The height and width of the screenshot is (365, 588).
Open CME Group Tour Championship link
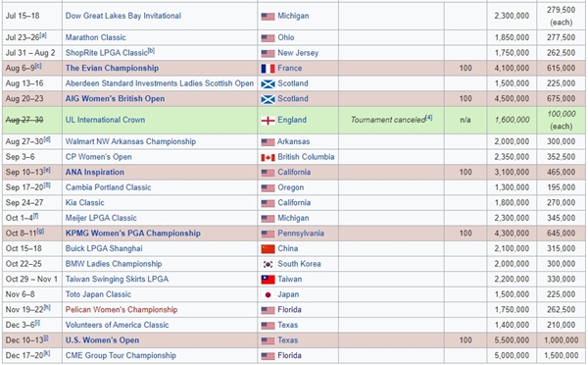tap(121, 355)
